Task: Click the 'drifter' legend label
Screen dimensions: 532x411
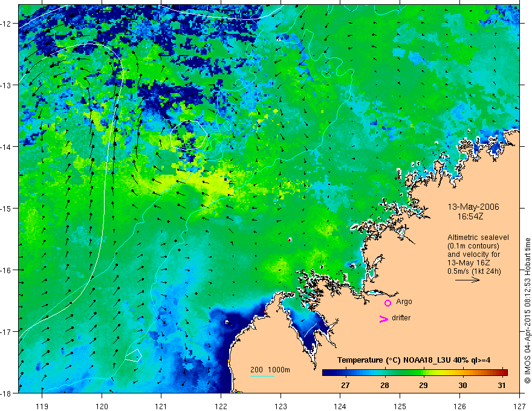Action: coord(401,318)
